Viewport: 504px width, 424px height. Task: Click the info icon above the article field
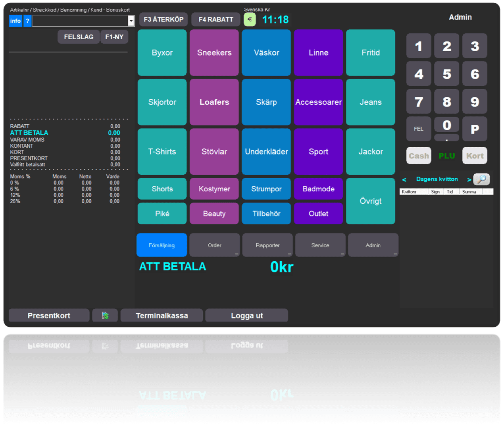point(15,21)
